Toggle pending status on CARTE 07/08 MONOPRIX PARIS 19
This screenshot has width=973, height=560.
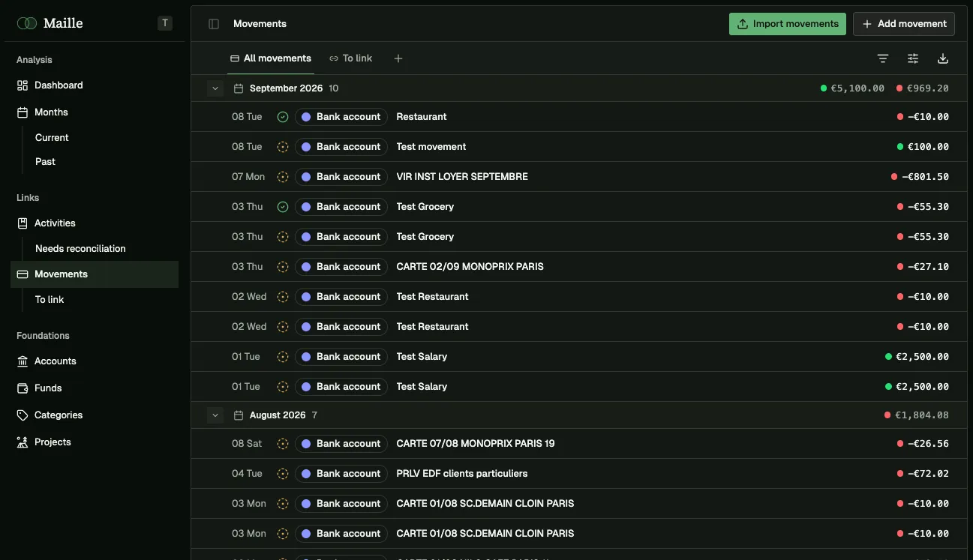[x=283, y=444]
